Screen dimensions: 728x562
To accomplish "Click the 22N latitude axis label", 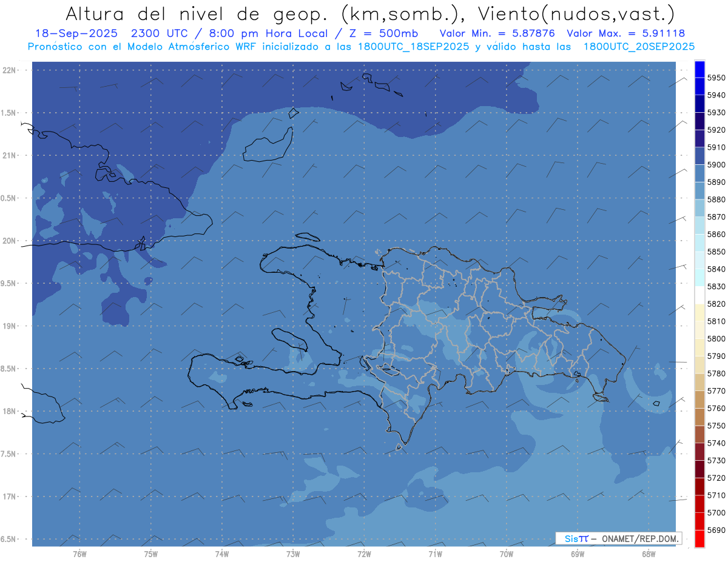I will click(x=10, y=70).
